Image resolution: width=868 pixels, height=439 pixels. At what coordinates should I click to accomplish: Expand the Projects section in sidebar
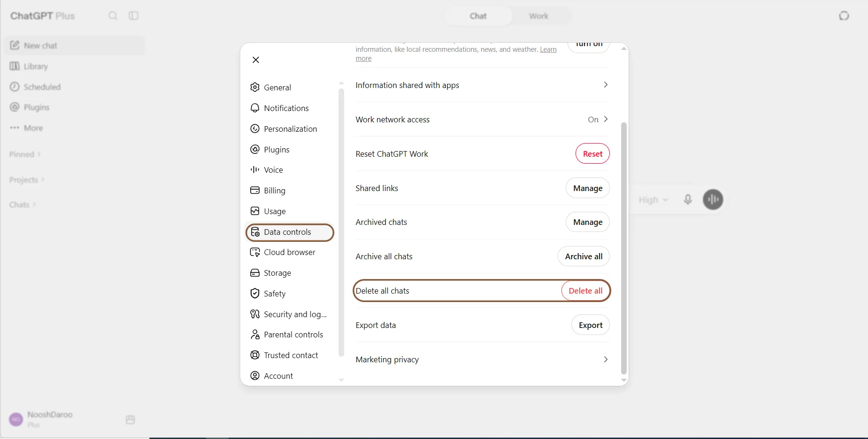click(x=27, y=180)
